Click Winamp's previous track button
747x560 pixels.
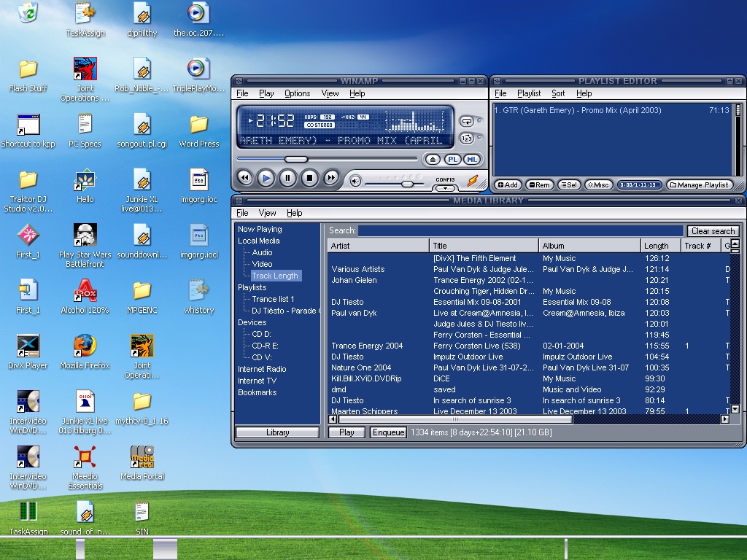pos(245,178)
